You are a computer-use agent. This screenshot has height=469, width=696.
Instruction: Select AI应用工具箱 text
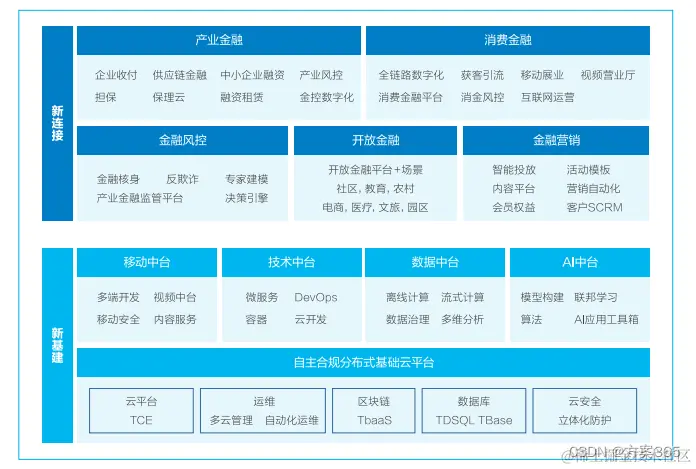coord(606,319)
